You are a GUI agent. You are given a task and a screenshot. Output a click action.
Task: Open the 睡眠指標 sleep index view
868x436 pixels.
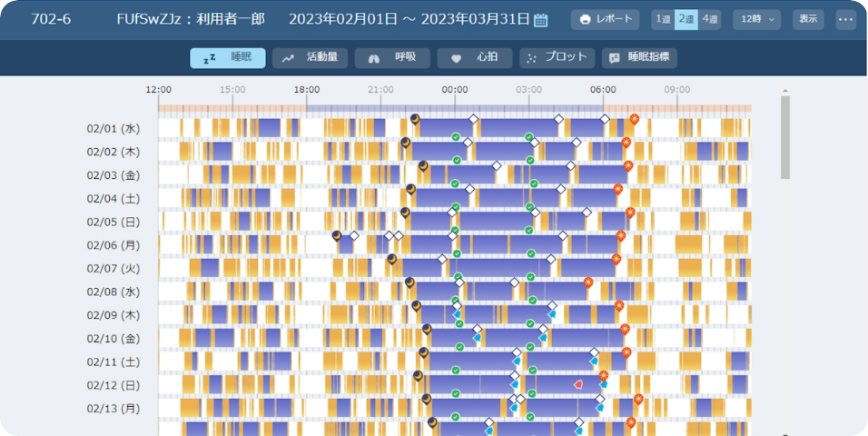638,58
